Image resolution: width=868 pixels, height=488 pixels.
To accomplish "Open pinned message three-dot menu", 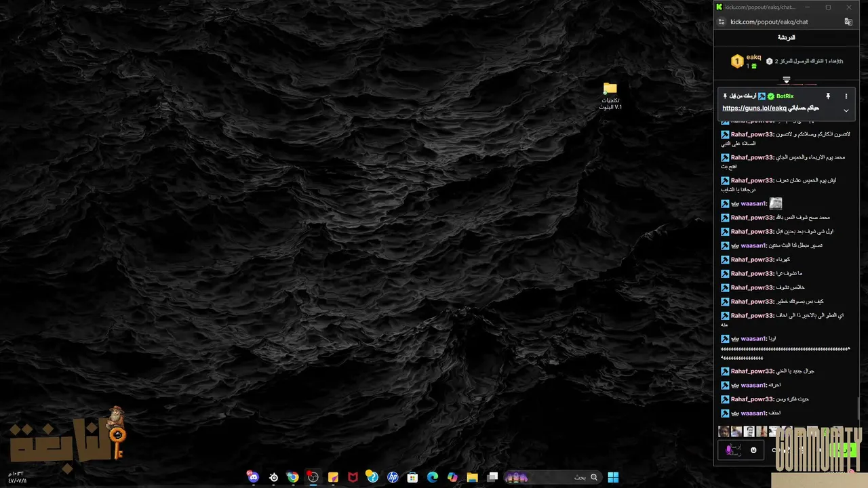I will [x=846, y=96].
